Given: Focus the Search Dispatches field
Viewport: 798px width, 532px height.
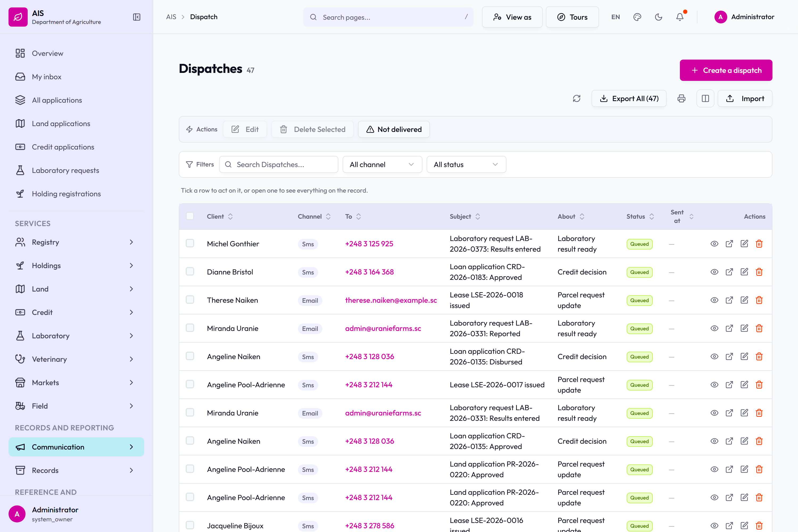Looking at the screenshot, I should pos(279,165).
